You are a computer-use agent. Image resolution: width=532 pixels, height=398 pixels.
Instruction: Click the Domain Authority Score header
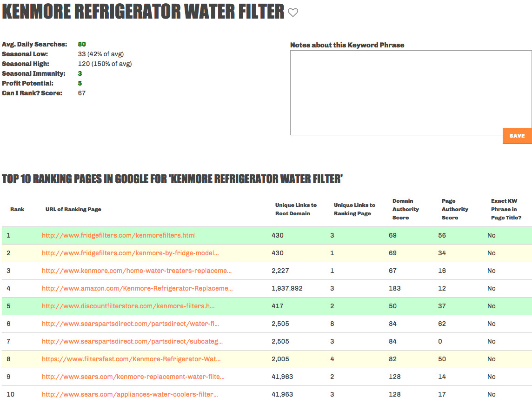click(x=406, y=209)
